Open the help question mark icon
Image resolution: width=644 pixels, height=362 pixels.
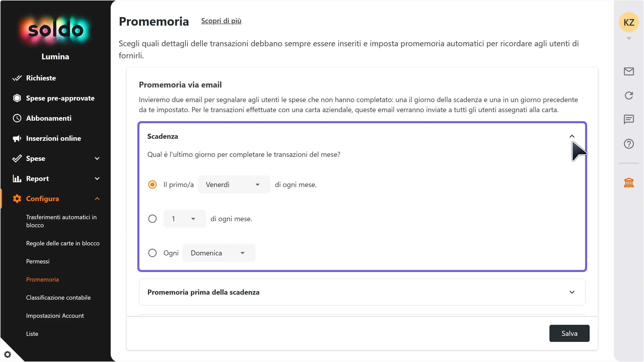629,144
